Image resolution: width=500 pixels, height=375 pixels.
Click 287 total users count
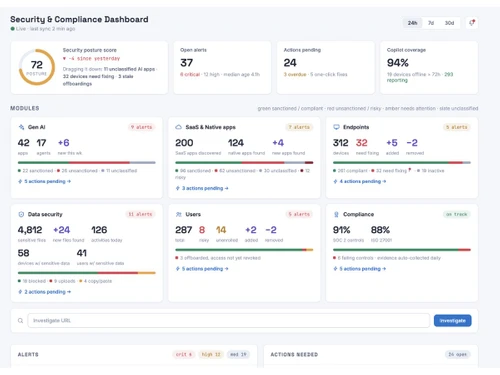click(x=184, y=230)
